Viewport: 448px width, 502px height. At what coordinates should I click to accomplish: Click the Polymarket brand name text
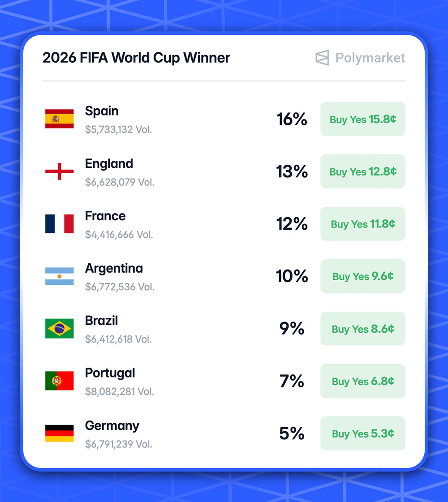[x=370, y=58]
